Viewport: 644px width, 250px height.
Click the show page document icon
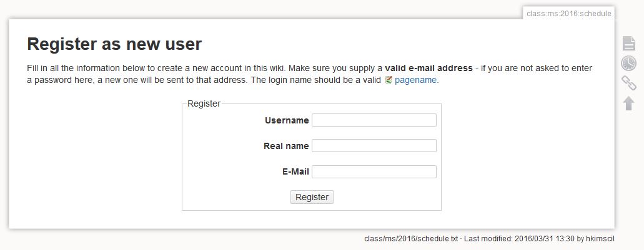coord(628,43)
